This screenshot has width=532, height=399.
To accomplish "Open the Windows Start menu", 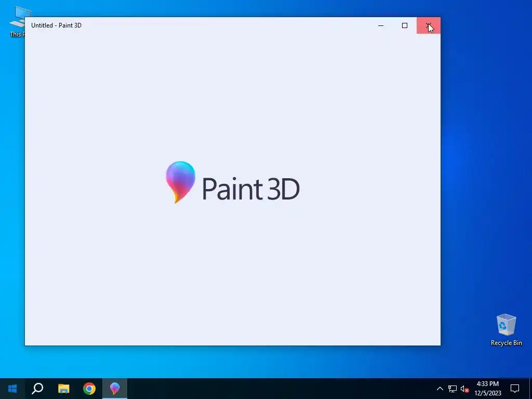I will [x=12, y=389].
